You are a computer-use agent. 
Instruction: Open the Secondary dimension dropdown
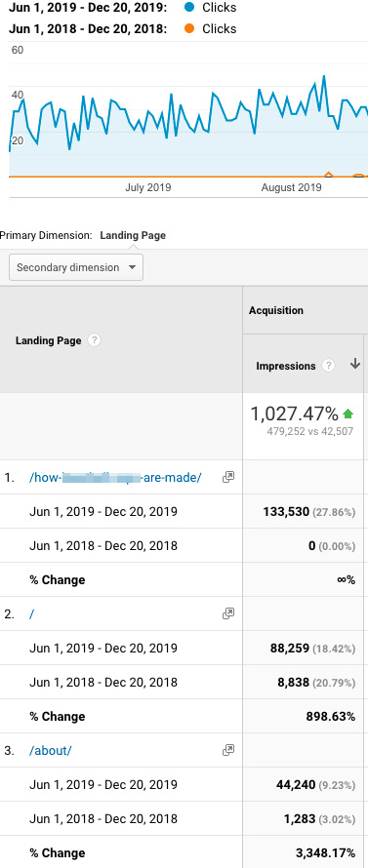point(76,267)
